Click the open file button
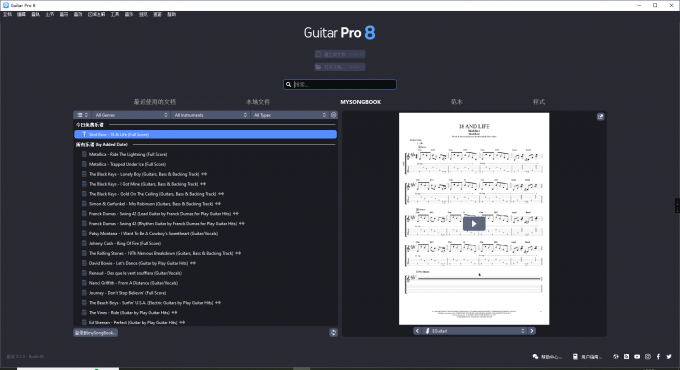 tap(340, 67)
